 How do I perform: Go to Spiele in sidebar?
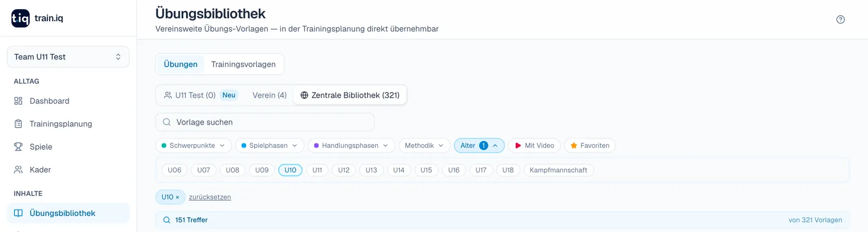(68, 147)
